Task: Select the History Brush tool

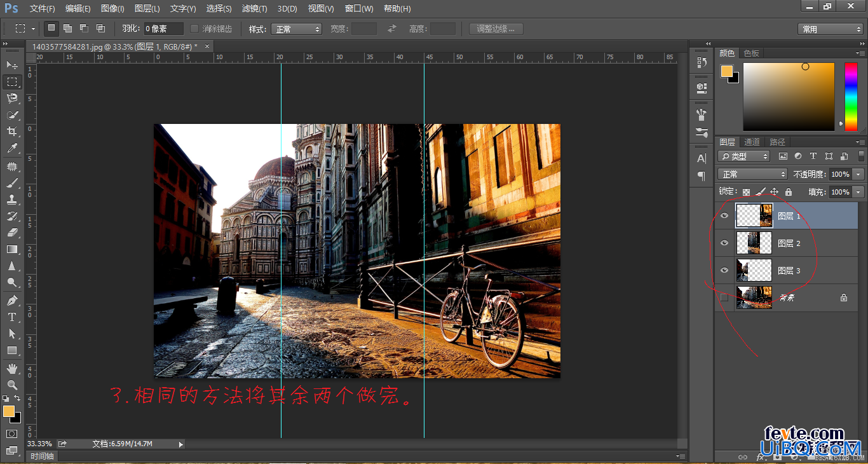Action: point(12,216)
